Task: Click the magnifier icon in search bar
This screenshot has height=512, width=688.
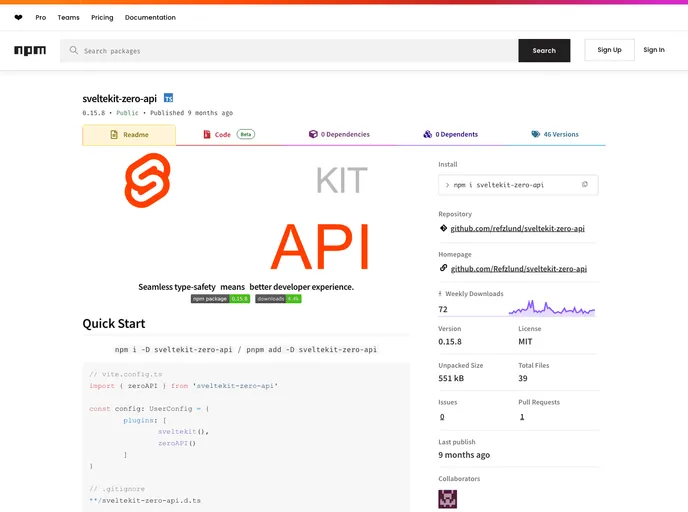Action: click(74, 50)
